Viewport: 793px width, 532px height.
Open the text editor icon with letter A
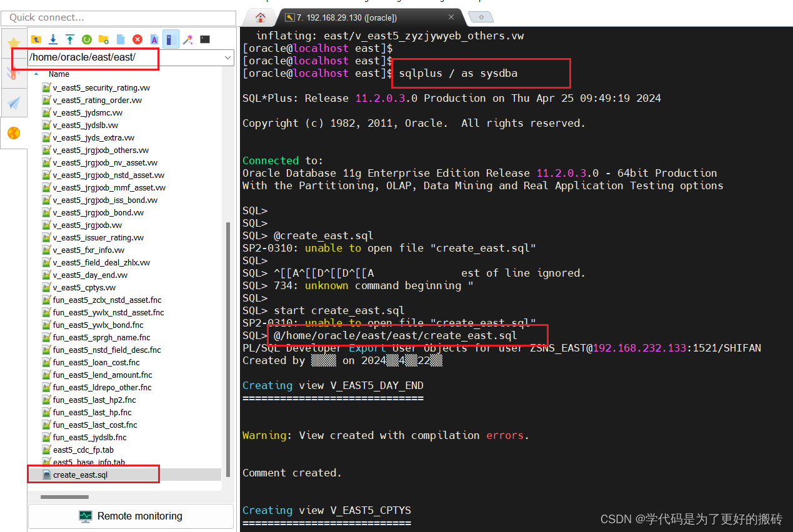[154, 39]
